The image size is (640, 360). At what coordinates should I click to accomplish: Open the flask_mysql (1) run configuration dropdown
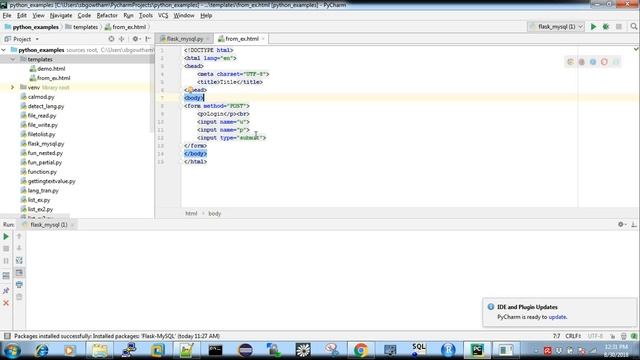[x=557, y=27]
